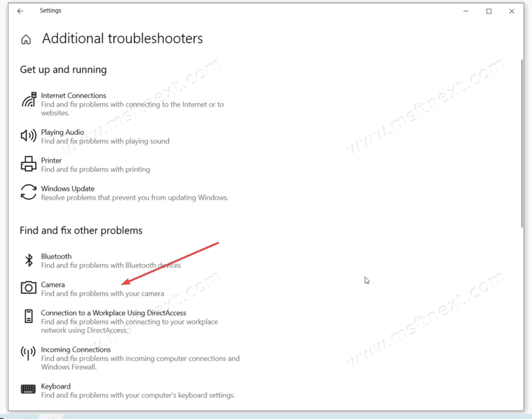Click the Bluetooth symbol icon

(x=29, y=261)
